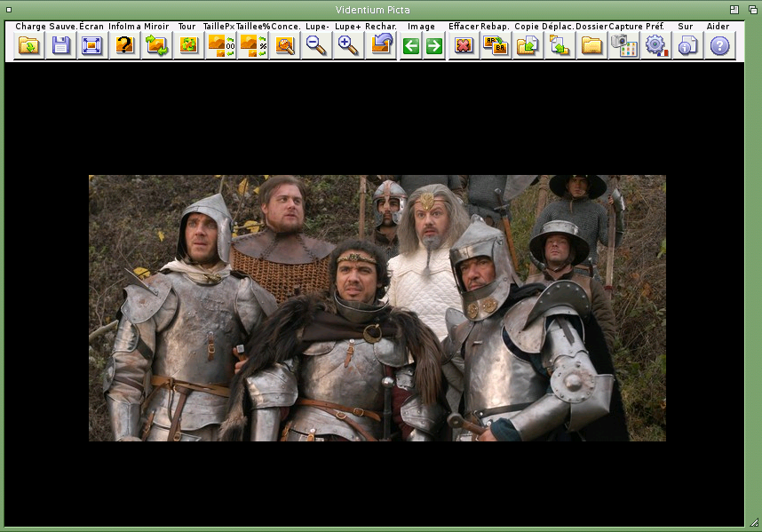Rotate image with the Tour icon
Viewport: 762px width, 532px height.
[x=188, y=45]
